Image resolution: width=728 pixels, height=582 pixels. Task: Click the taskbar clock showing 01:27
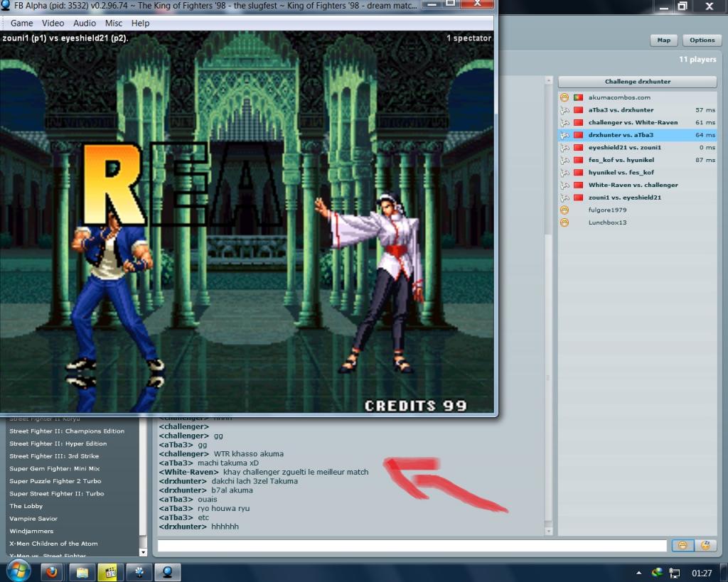pos(702,573)
